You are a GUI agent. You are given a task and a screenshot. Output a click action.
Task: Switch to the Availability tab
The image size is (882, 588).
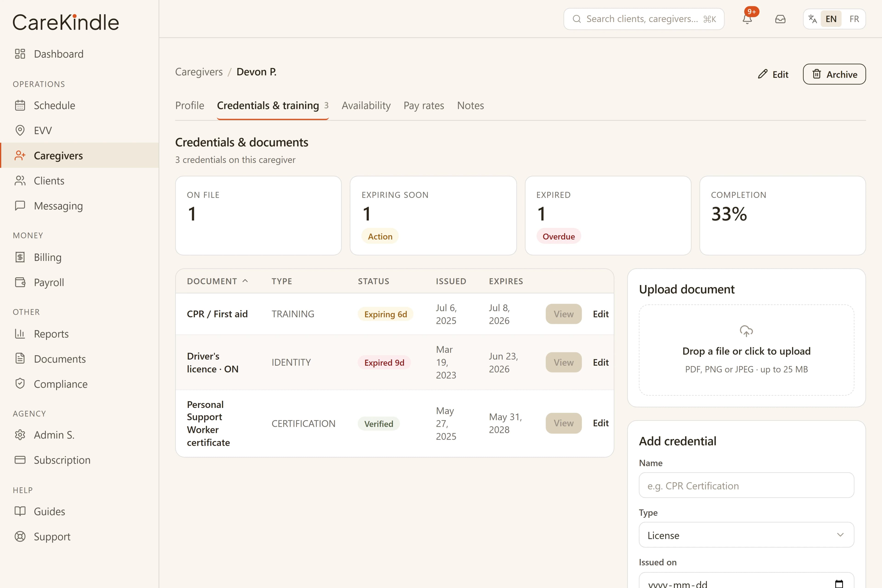point(366,106)
